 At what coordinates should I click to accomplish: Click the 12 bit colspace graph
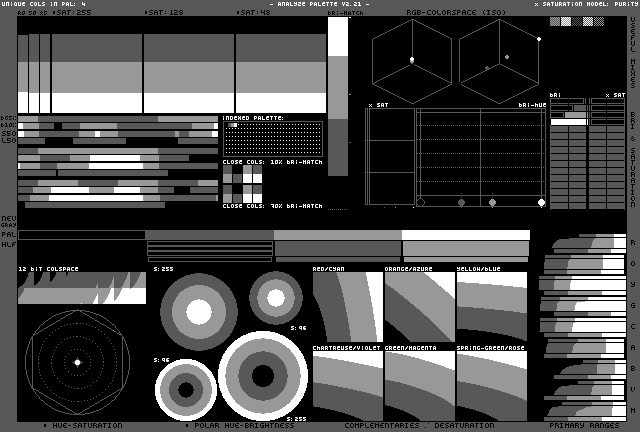pos(82,289)
